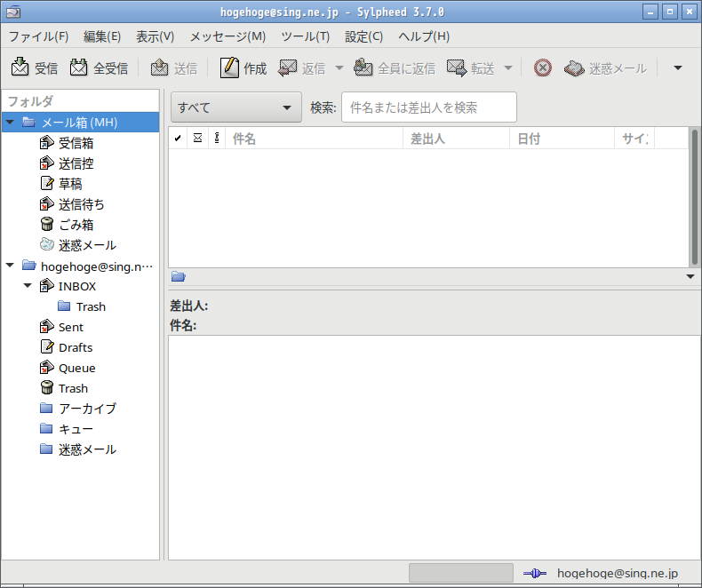Open the すべて filter dropdown
Image resolution: width=702 pixels, height=588 pixels.
click(x=236, y=107)
